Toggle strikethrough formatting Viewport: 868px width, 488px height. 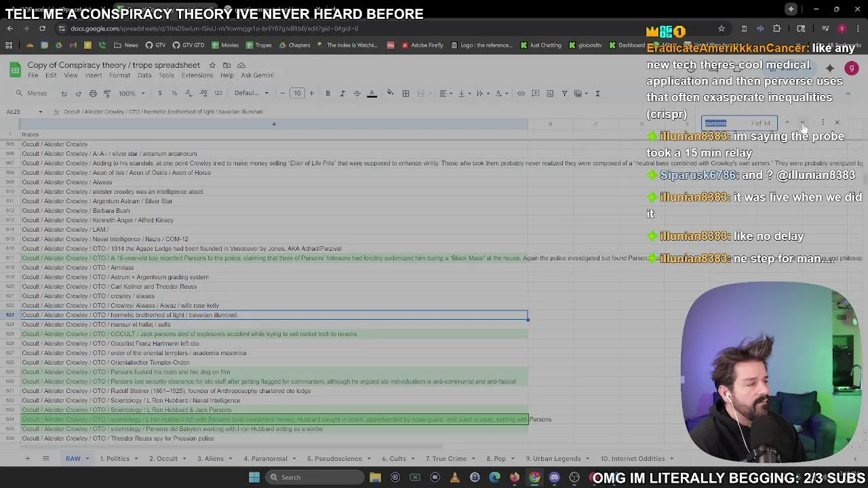click(357, 94)
